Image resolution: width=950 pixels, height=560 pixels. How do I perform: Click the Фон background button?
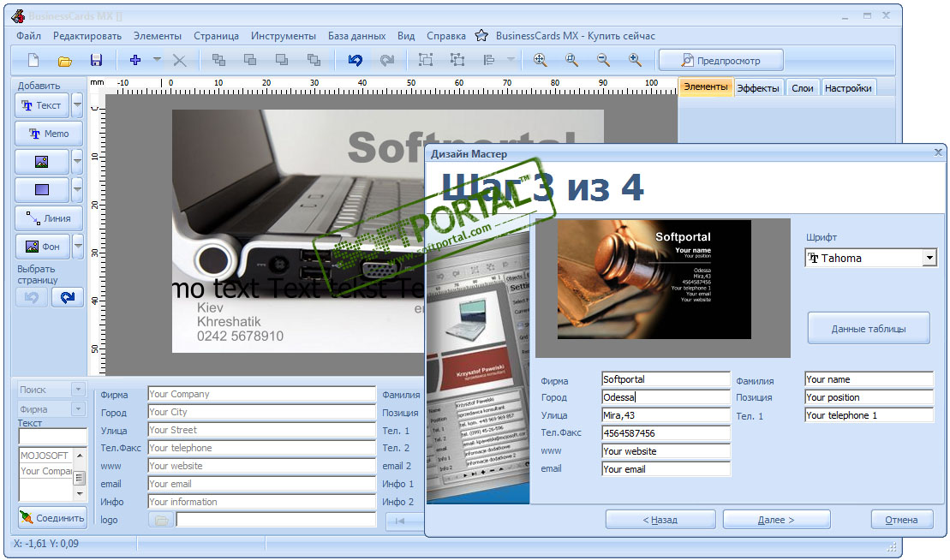click(x=43, y=247)
